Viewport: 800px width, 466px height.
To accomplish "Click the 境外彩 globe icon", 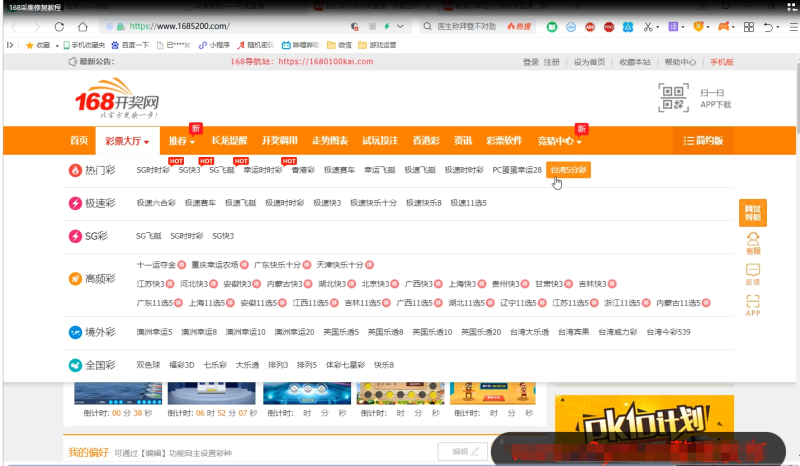I will (x=75, y=332).
